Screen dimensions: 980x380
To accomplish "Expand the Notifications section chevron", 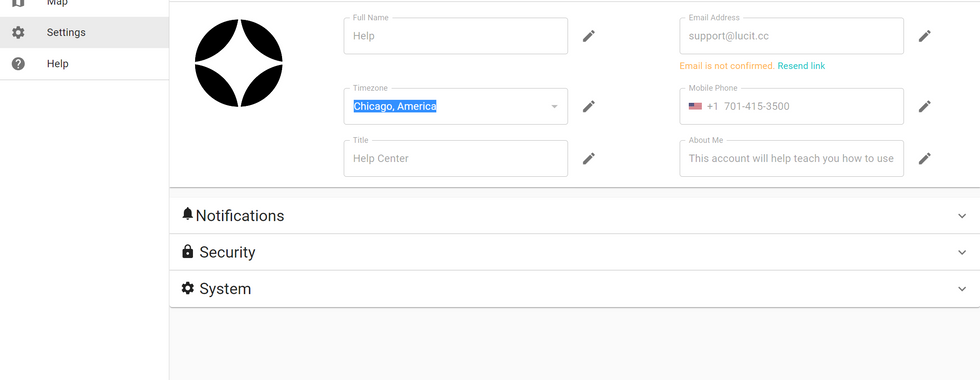I will (961, 216).
